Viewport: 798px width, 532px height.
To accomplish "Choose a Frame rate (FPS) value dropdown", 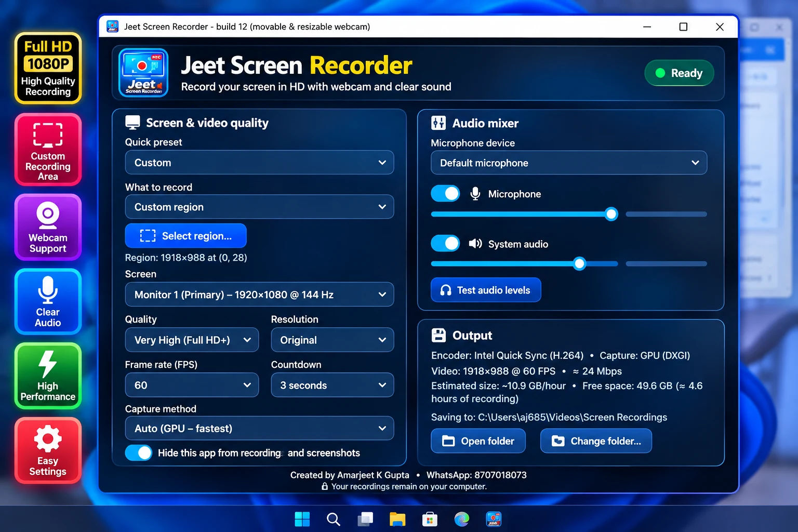I will point(192,385).
